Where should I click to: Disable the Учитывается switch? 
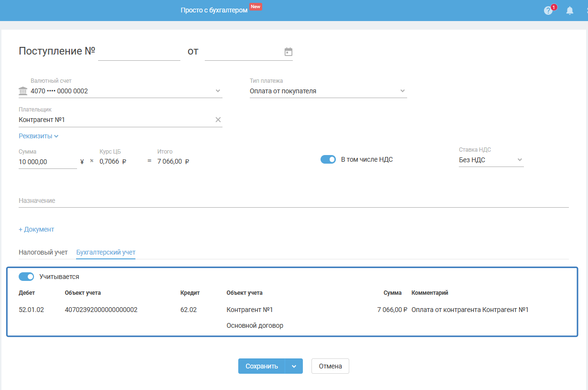26,277
